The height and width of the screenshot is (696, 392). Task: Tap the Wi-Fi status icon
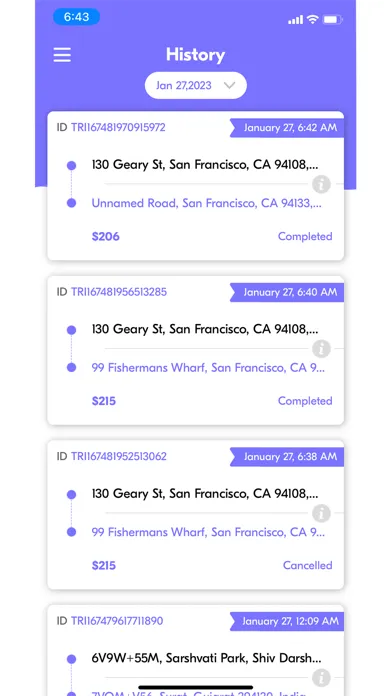click(313, 20)
